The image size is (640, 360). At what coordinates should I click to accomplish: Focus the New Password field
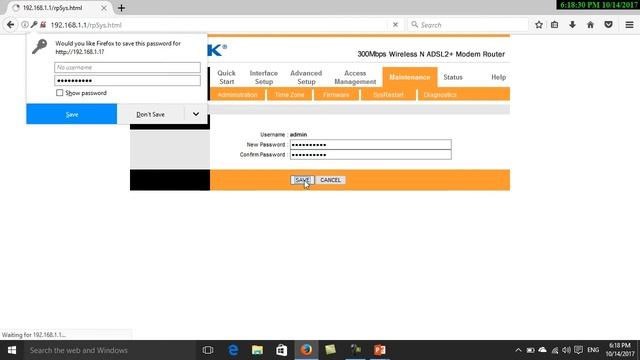point(371,144)
